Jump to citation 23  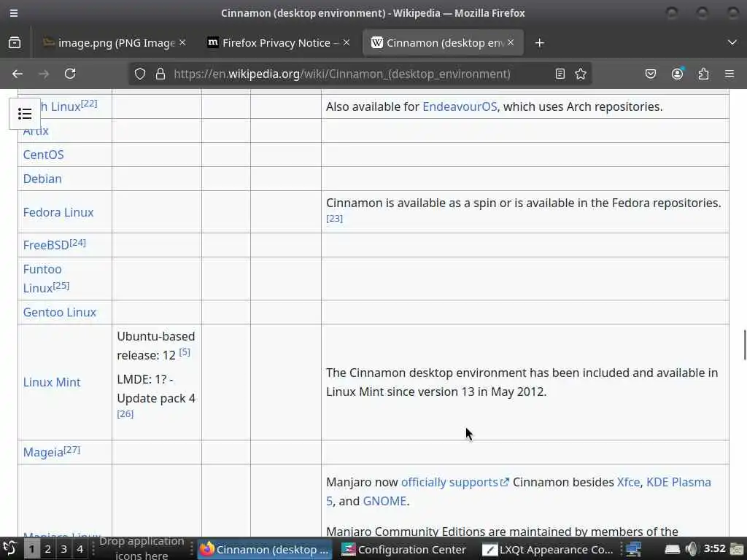(x=334, y=219)
